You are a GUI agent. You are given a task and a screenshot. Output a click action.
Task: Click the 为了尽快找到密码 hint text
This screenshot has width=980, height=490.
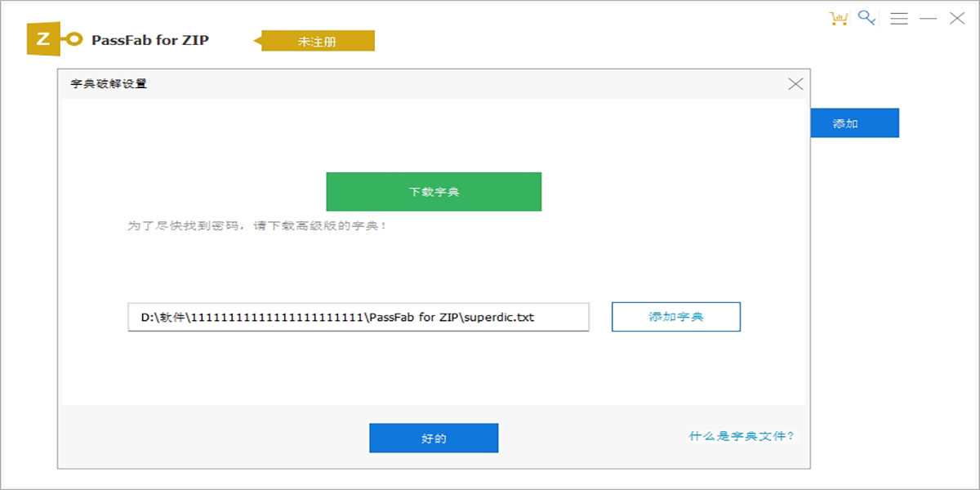click(256, 225)
